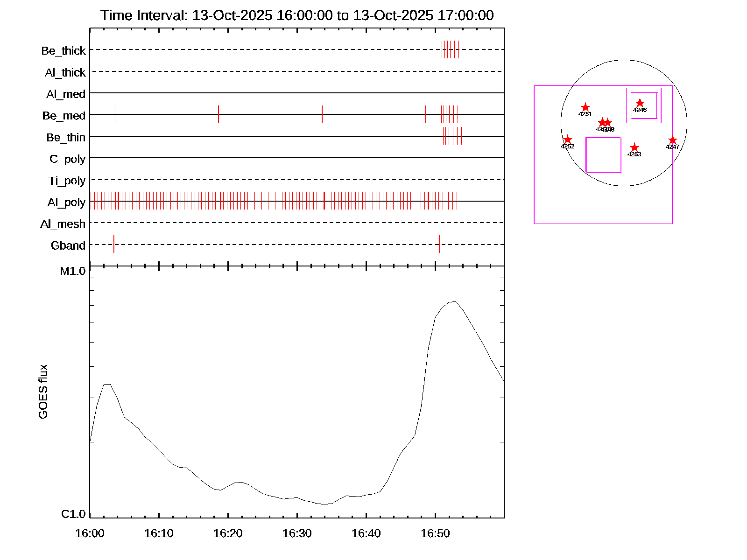Click the active region 4251 star marker

coord(585,107)
